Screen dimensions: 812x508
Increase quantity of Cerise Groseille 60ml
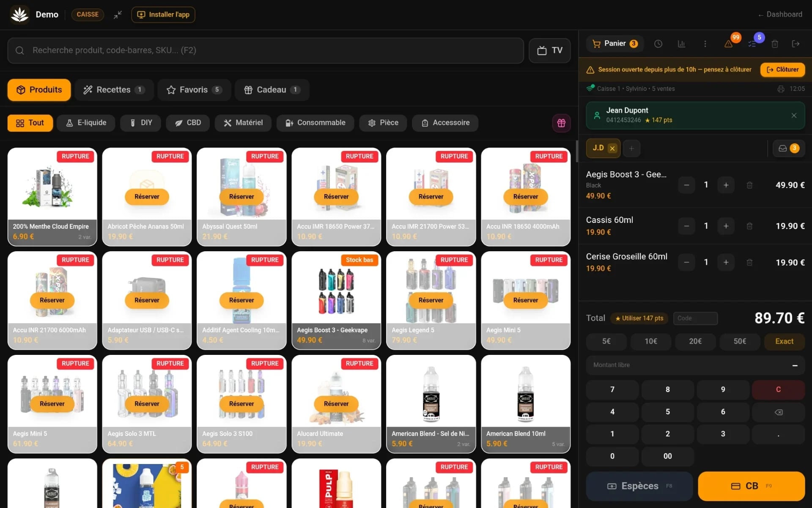coord(726,262)
